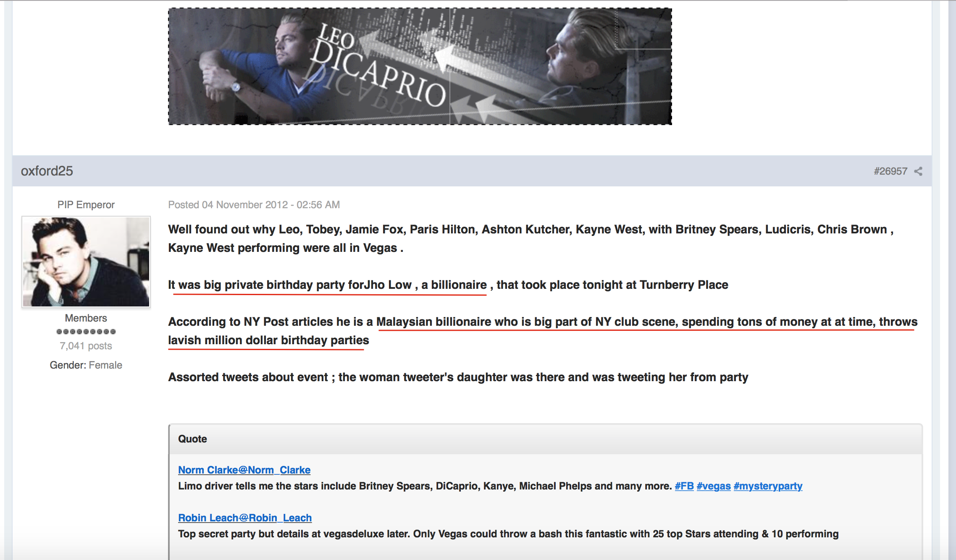Click the line starting "Assorted tweets about event"
Image resolution: width=956 pixels, height=560 pixels.
pos(458,377)
